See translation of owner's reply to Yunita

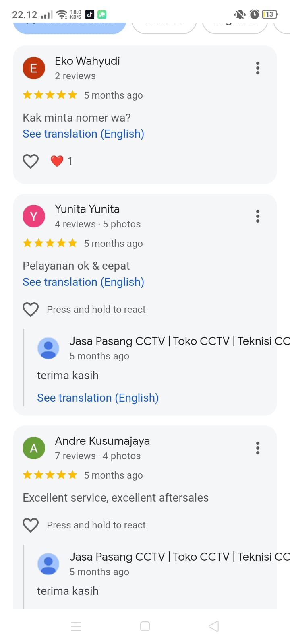pyautogui.click(x=98, y=398)
